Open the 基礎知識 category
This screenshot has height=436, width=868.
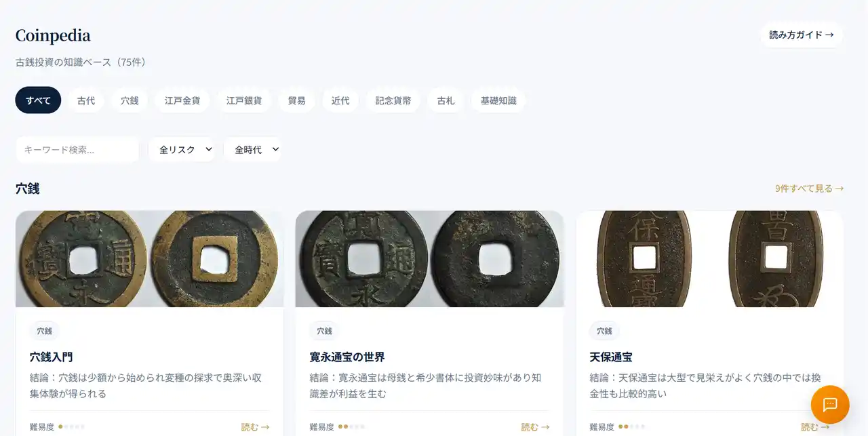[498, 100]
